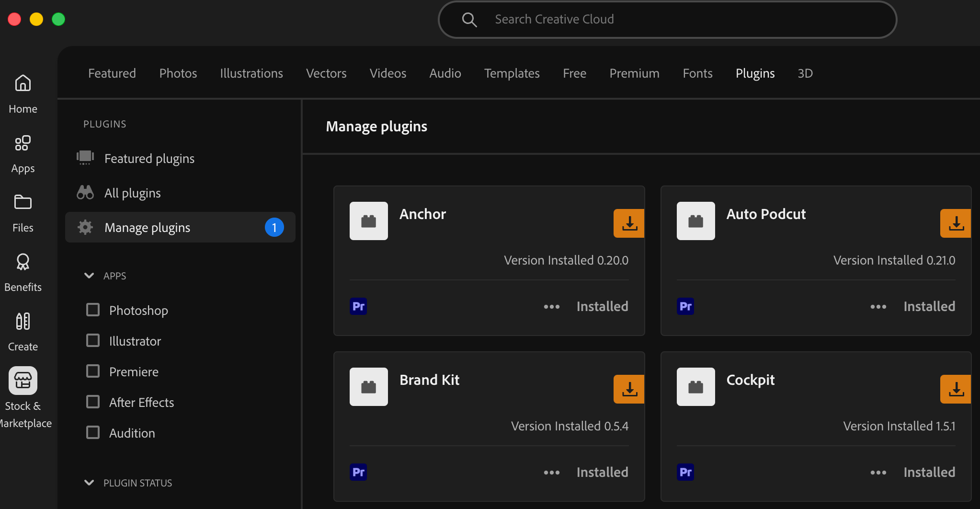Click 'Version Installed 0.20.0' text
980x509 pixels.
point(566,260)
